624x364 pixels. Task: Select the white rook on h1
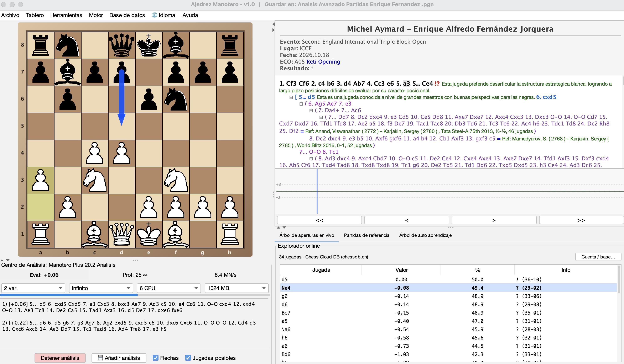(x=230, y=234)
